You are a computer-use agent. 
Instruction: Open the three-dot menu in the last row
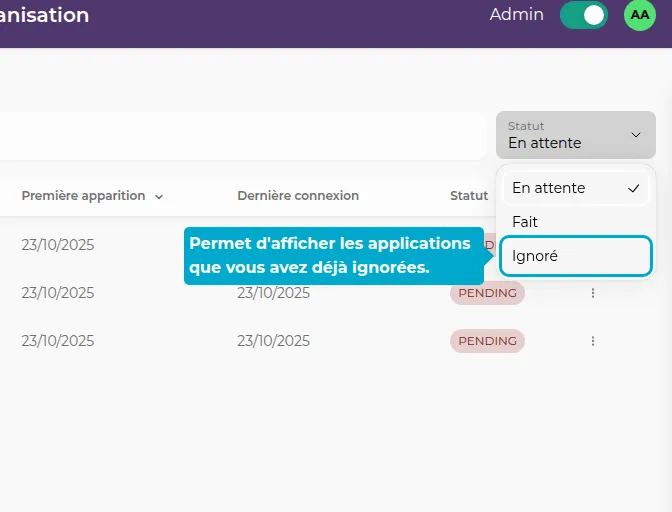coord(593,341)
